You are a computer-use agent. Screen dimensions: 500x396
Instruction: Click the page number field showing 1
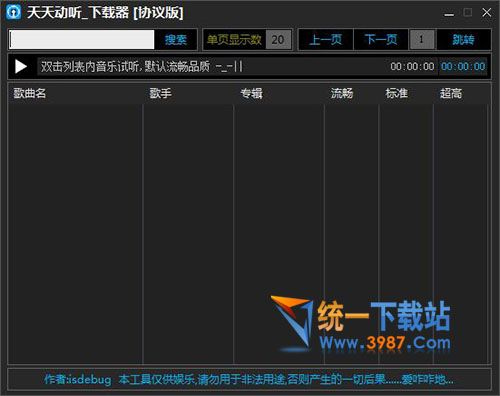(x=422, y=40)
